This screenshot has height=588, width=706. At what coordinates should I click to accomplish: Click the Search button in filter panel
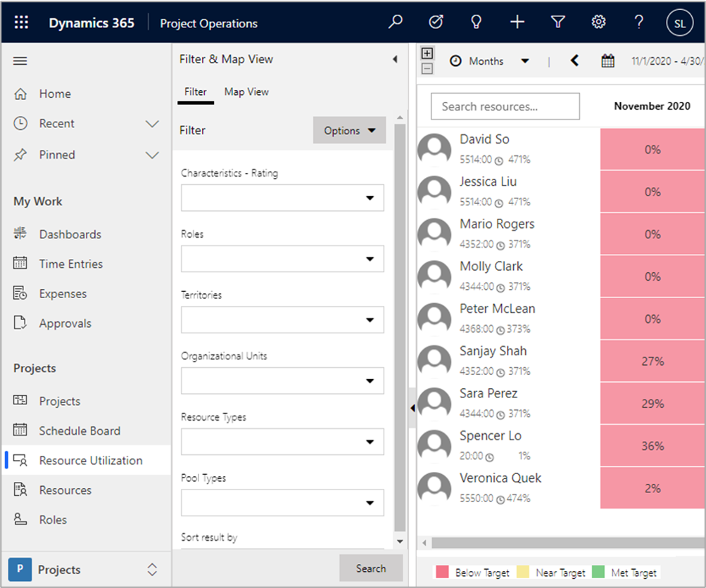pos(370,568)
